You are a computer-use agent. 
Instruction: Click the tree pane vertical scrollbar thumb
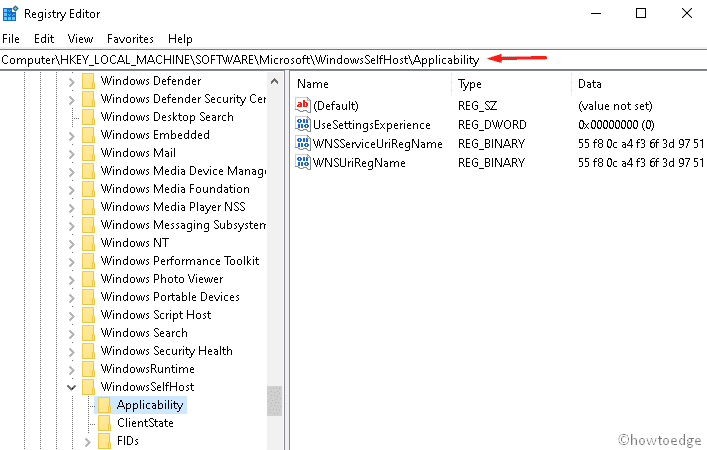pos(274,400)
